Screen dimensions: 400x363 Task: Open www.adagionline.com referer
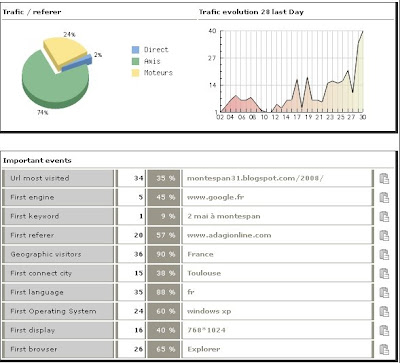click(229, 235)
